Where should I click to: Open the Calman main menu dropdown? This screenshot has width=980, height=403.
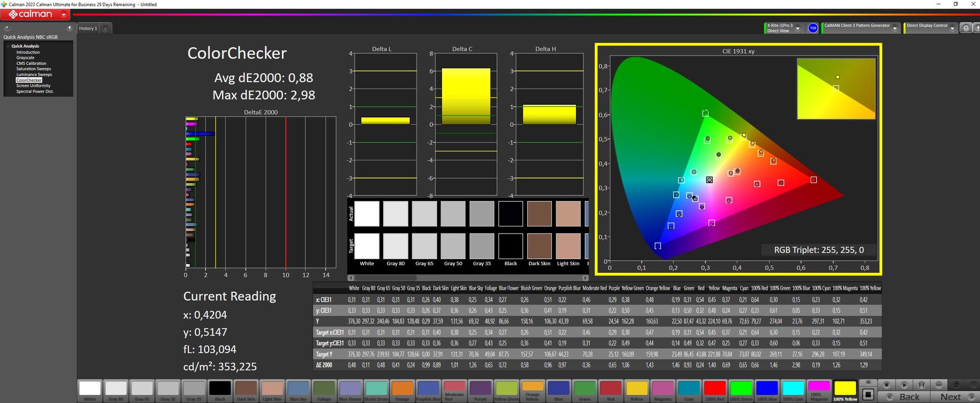64,15
